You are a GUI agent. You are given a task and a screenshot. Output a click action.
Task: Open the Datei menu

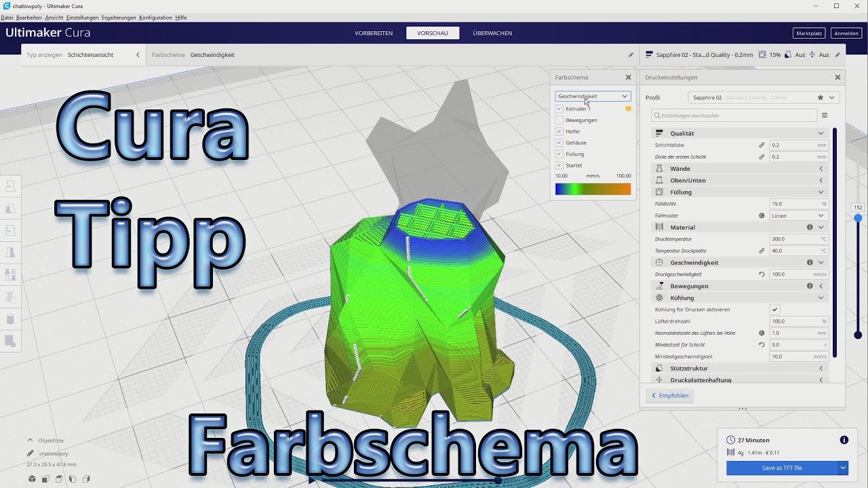(7, 17)
